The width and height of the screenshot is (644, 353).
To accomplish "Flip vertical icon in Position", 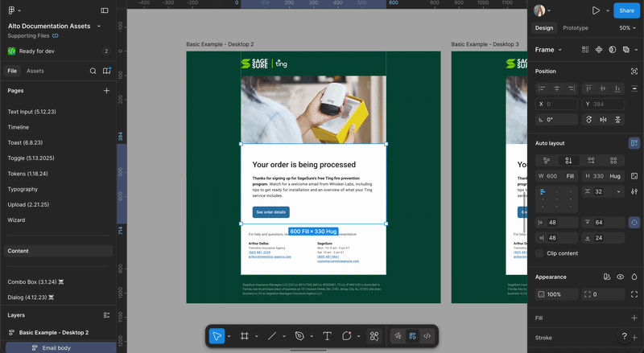I will [x=617, y=120].
